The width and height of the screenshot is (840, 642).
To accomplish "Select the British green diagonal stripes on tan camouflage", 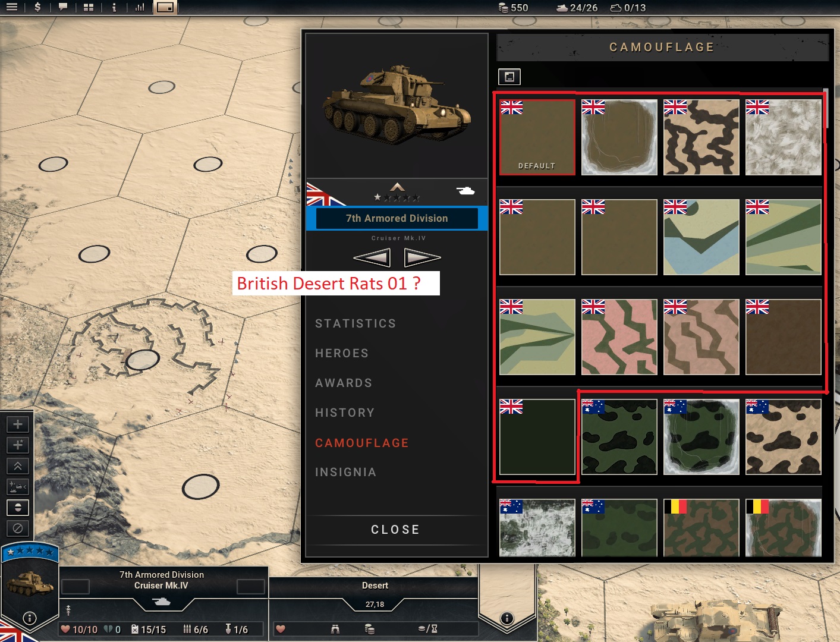I will [x=784, y=237].
